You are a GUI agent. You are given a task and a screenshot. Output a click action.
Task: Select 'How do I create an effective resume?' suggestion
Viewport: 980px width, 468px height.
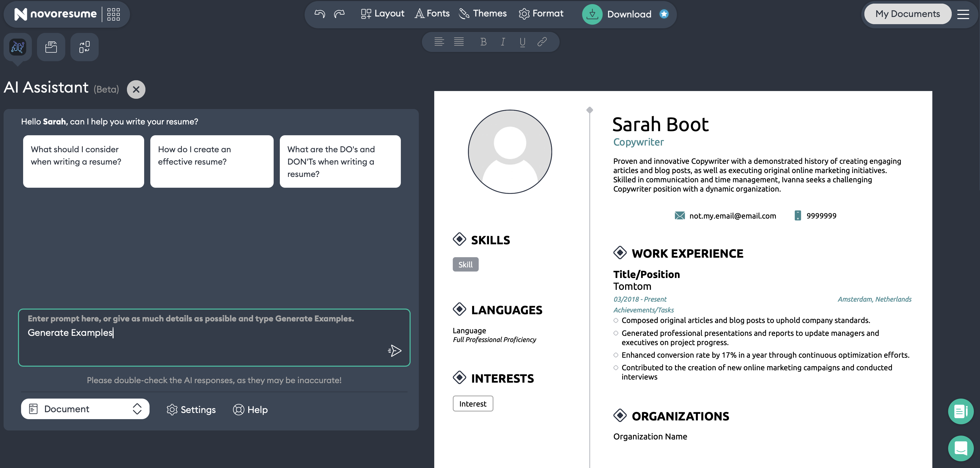coord(211,161)
